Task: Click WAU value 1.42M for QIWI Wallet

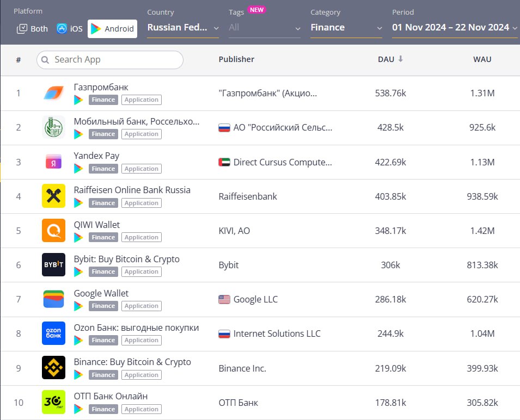Action: point(482,231)
